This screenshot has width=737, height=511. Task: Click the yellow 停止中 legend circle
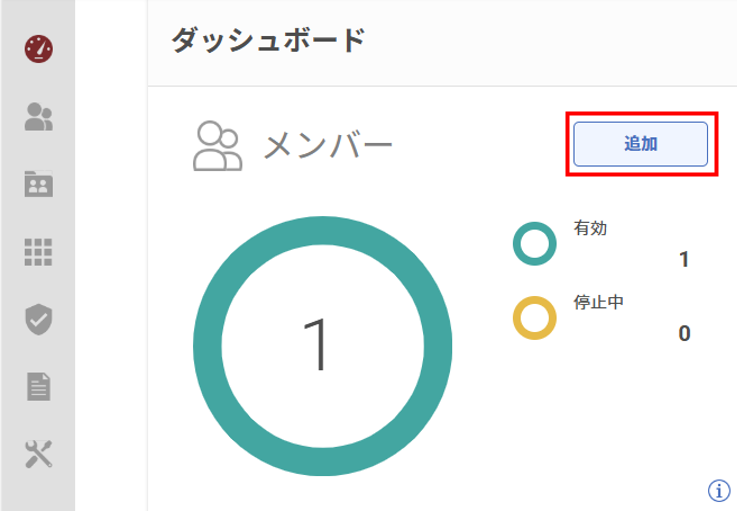(534, 318)
